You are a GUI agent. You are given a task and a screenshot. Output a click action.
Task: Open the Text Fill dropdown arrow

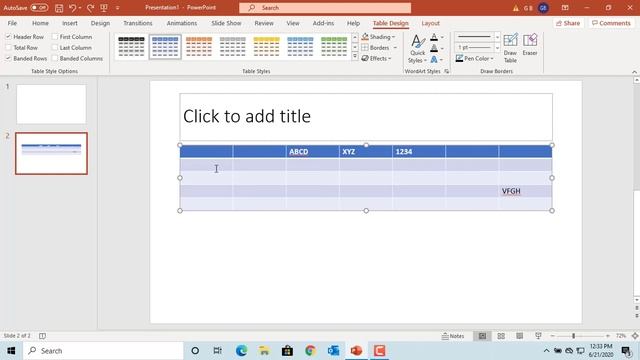pos(442,37)
